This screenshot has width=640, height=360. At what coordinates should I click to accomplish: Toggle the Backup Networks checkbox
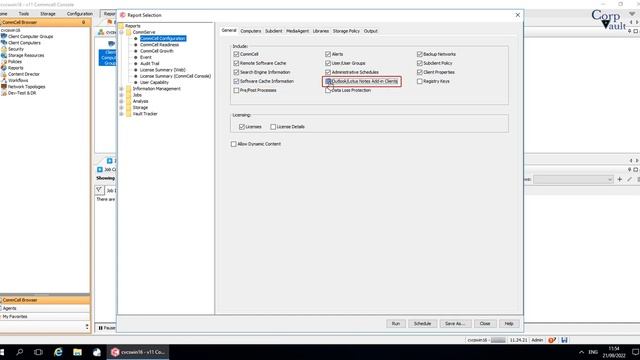point(420,54)
